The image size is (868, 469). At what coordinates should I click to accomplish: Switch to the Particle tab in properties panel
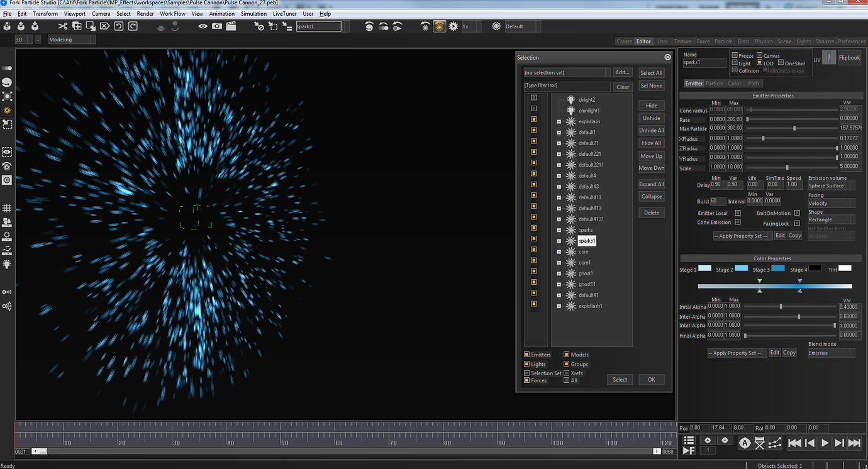click(x=715, y=83)
